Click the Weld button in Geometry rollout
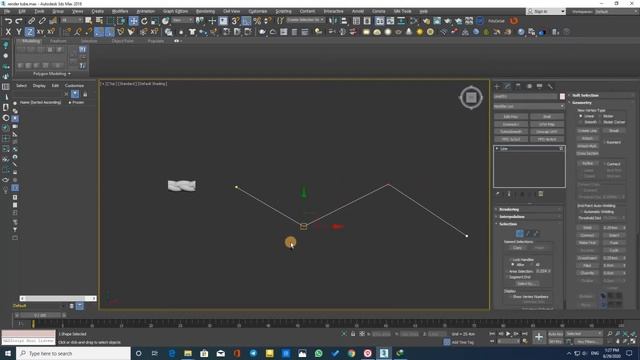The width and height of the screenshot is (640, 360). click(x=587, y=228)
